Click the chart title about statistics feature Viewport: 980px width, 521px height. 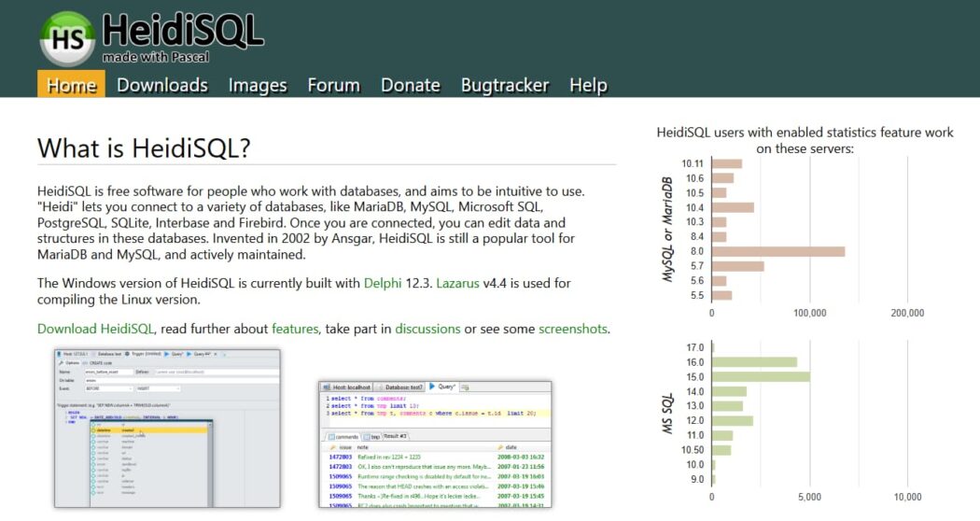pyautogui.click(x=805, y=140)
